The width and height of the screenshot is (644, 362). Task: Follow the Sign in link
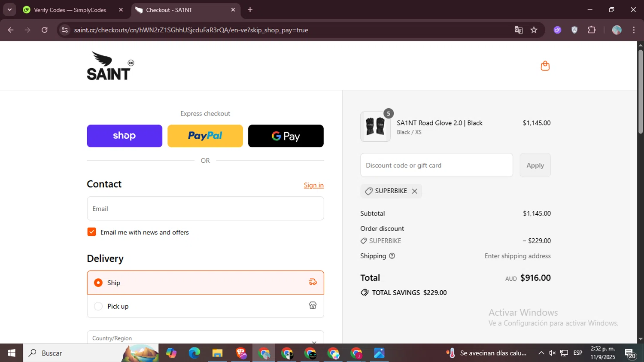pyautogui.click(x=314, y=185)
